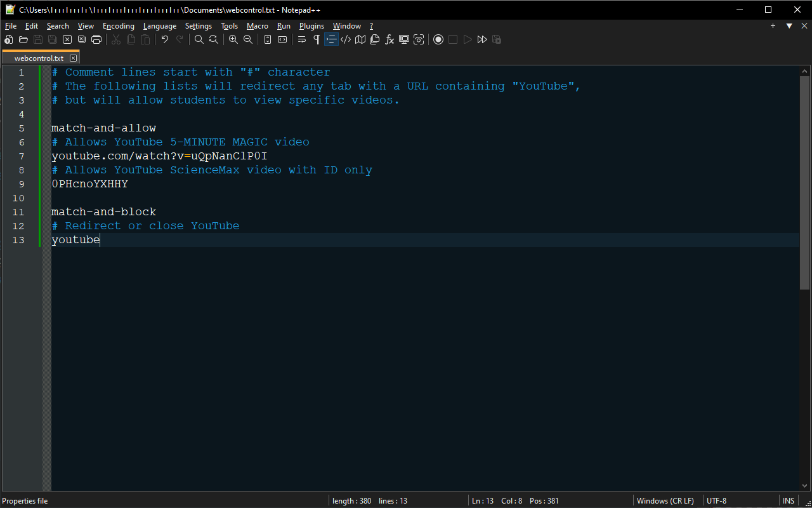The width and height of the screenshot is (812, 508).
Task: Click the 'Properties file' status bar field
Action: [25, 501]
